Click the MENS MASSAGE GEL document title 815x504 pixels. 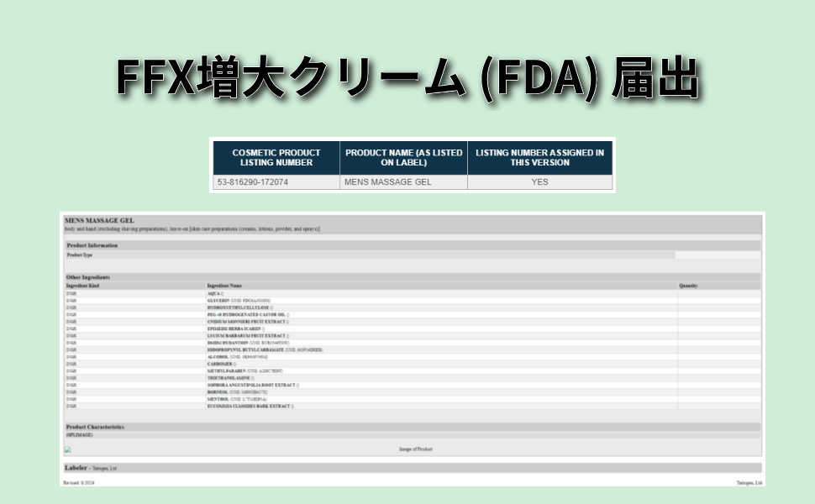[x=99, y=220]
